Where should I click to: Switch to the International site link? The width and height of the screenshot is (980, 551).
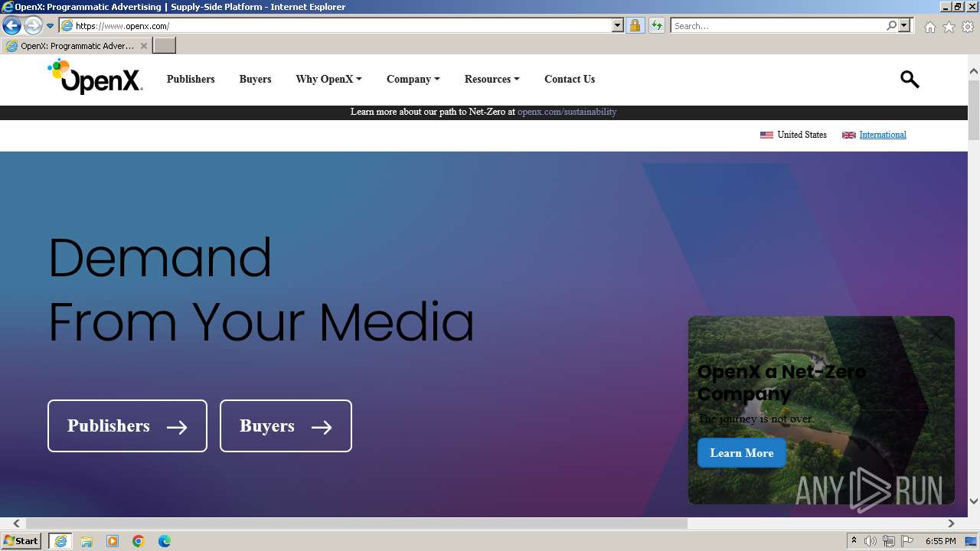883,135
